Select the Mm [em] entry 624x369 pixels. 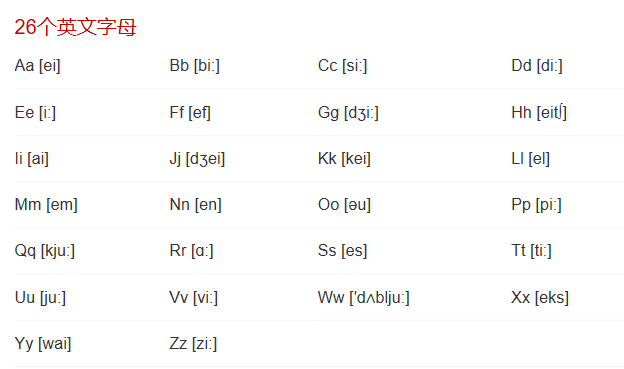pyautogui.click(x=46, y=205)
